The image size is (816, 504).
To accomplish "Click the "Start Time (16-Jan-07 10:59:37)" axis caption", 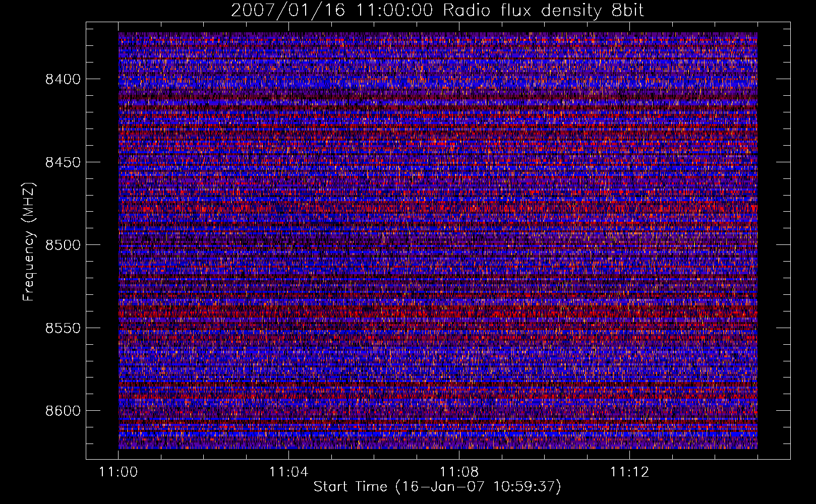I will tap(437, 487).
